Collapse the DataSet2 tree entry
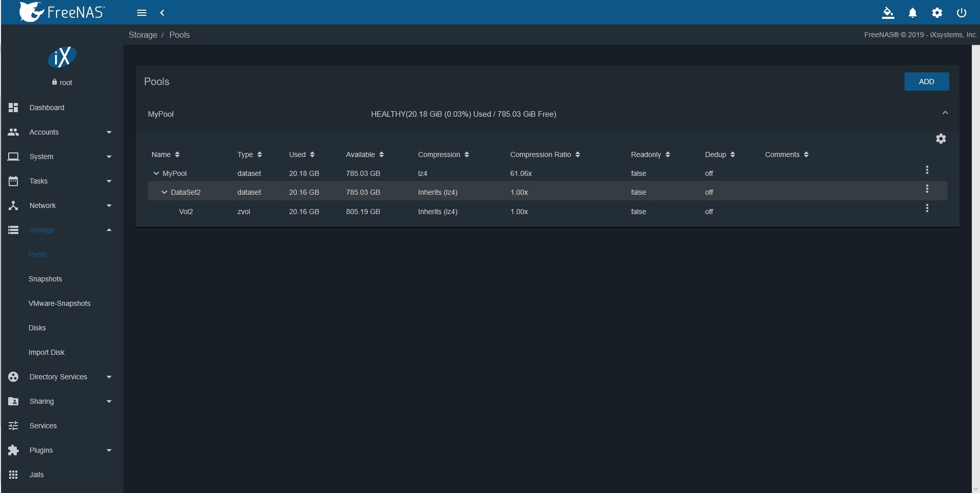The height and width of the screenshot is (493, 980). tap(164, 192)
